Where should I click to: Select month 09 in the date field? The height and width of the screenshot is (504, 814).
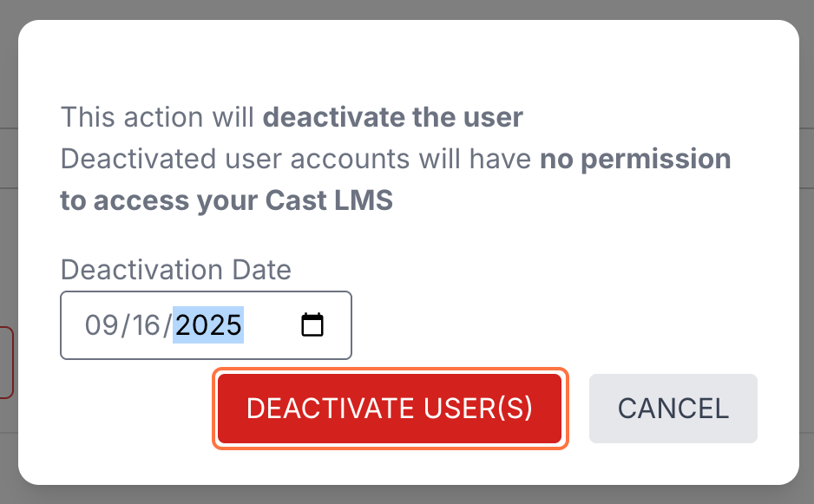[x=100, y=325]
